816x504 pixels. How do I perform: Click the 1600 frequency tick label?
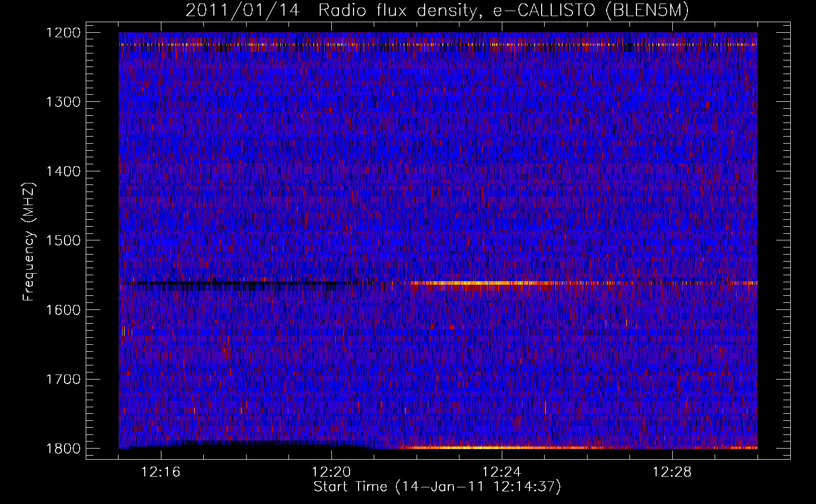point(63,310)
